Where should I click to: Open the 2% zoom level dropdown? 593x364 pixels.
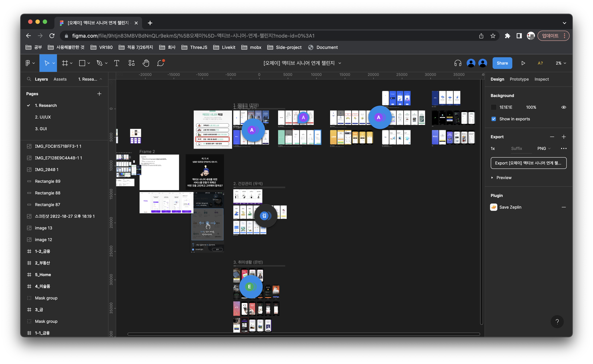point(561,63)
